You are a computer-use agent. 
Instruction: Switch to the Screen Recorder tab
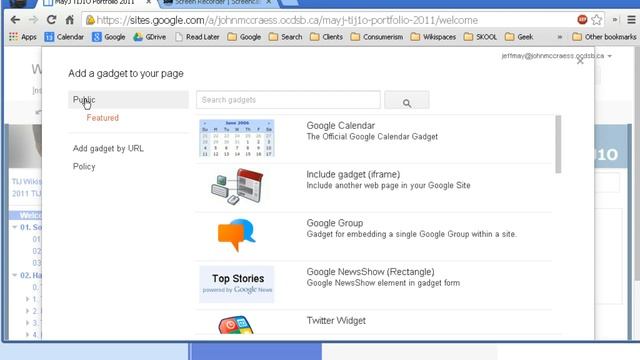217,2
